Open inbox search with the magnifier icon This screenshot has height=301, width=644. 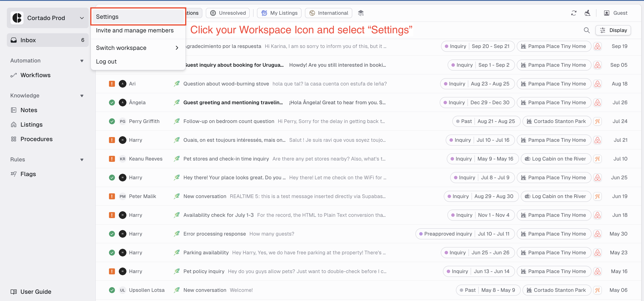coord(587,30)
